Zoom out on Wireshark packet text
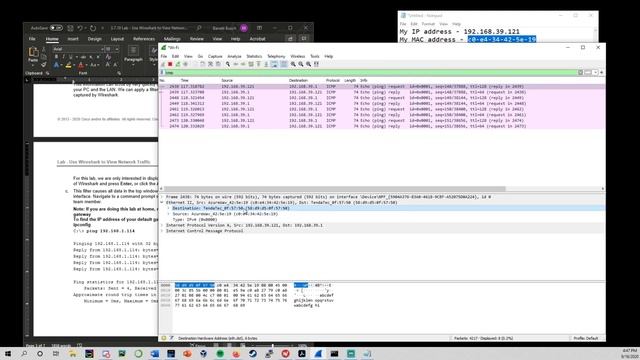The height and width of the screenshot is (360, 640). point(301,64)
